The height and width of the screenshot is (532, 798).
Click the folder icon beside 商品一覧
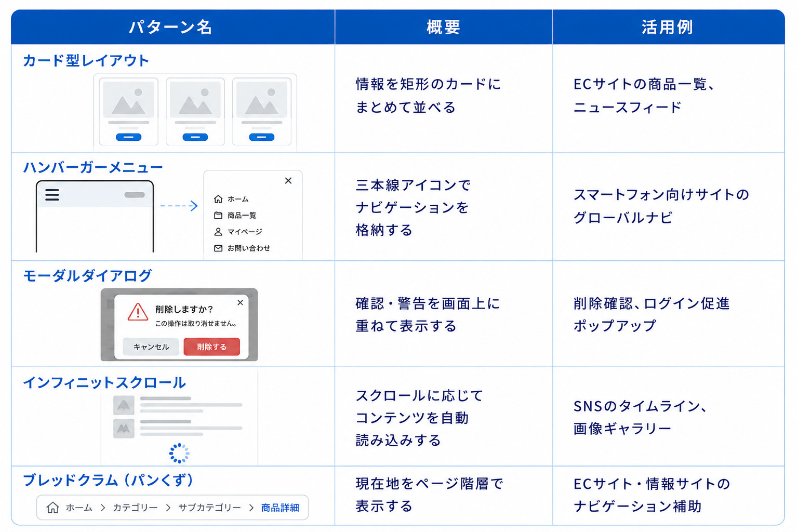(218, 215)
